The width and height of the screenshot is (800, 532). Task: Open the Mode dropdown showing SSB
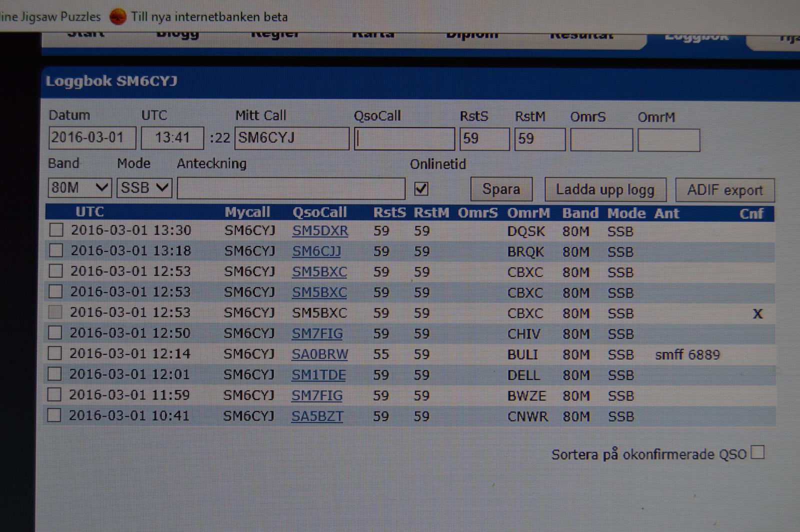tap(144, 188)
